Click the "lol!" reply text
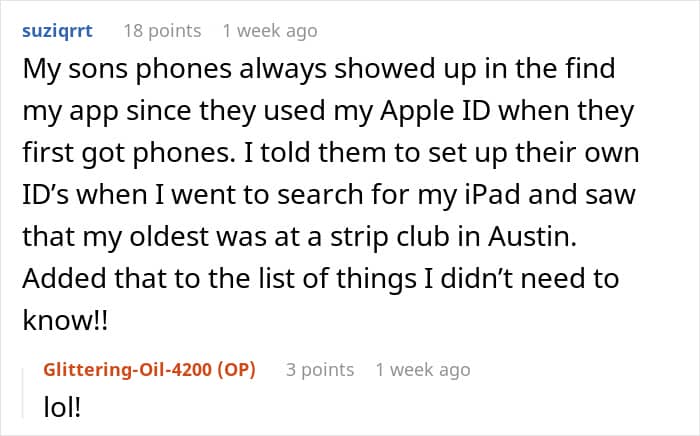 point(62,407)
